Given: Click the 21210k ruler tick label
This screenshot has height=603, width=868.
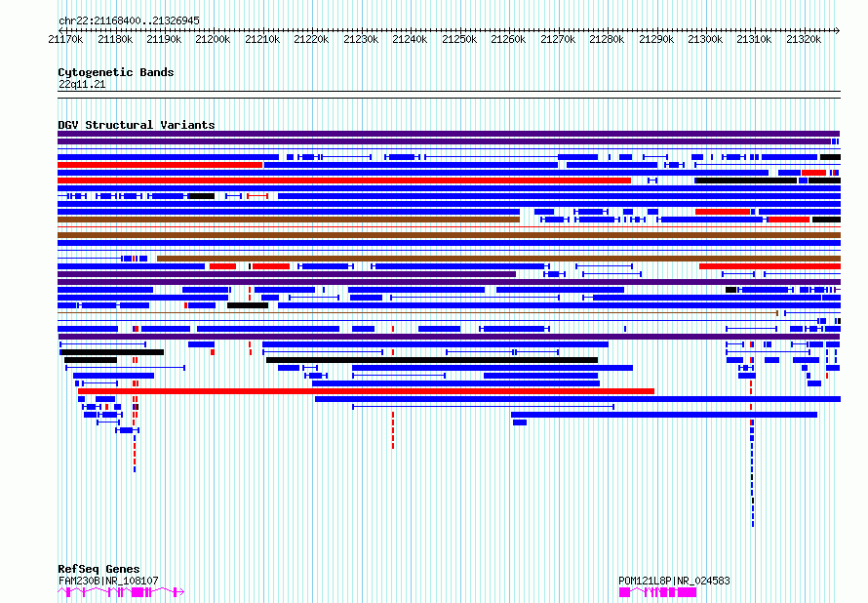Looking at the screenshot, I should pos(261,39).
